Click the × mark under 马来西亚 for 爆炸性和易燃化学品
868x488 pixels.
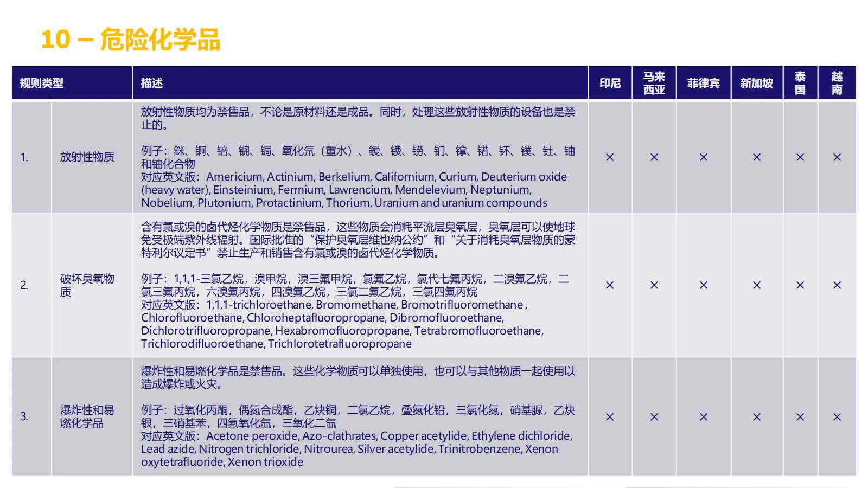pyautogui.click(x=655, y=416)
